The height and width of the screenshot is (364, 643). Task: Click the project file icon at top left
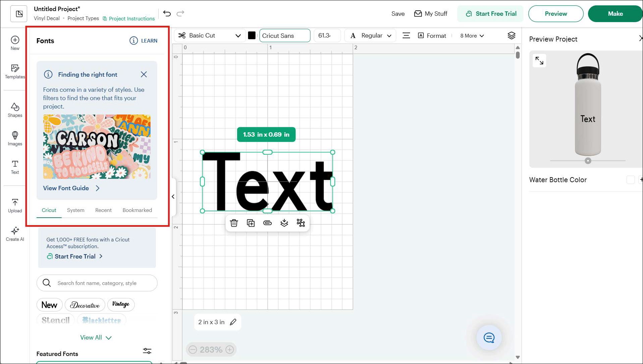(x=19, y=14)
